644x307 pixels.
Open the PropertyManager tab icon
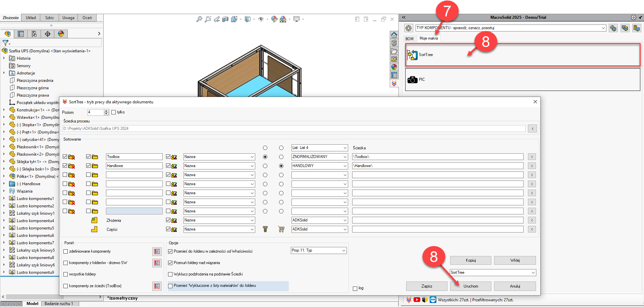(21, 34)
